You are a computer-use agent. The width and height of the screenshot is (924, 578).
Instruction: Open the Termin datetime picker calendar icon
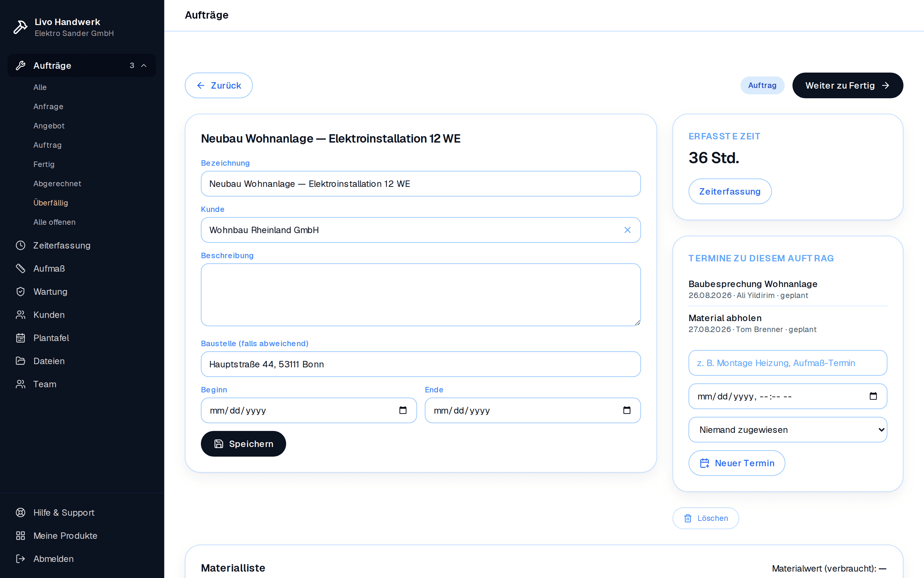(873, 396)
